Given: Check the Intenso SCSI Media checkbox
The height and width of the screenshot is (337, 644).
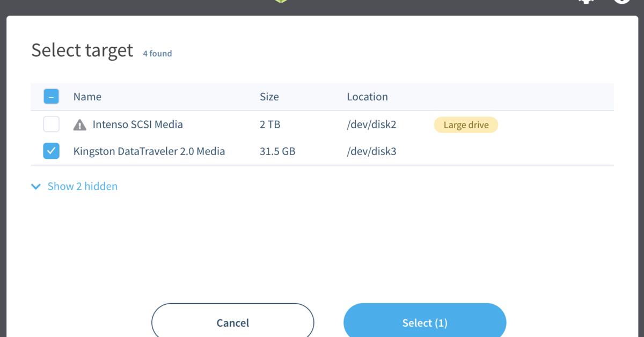Looking at the screenshot, I should [x=51, y=125].
